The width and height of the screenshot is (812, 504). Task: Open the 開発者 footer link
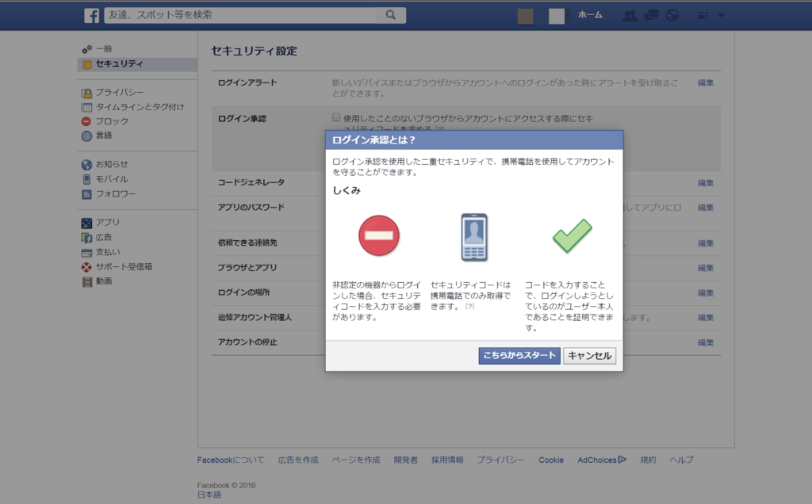click(405, 460)
